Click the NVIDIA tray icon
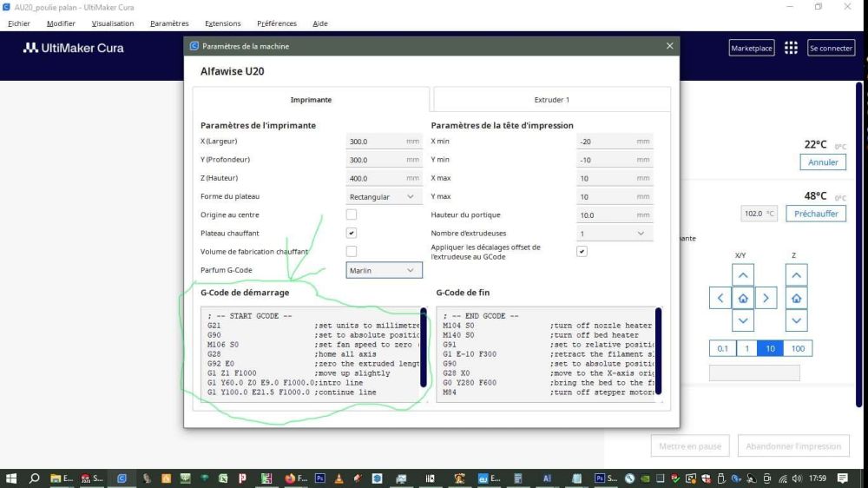Screen dimensions: 868x488 (x=645, y=478)
